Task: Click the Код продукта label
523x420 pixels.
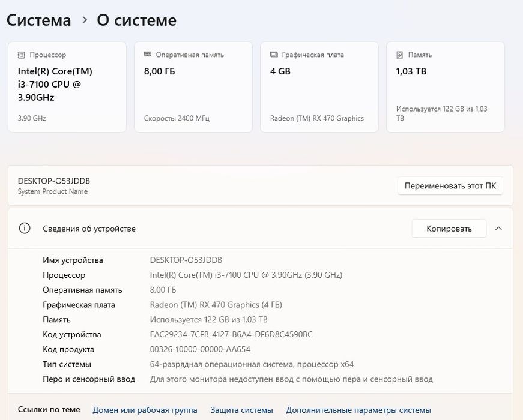Action: point(68,349)
